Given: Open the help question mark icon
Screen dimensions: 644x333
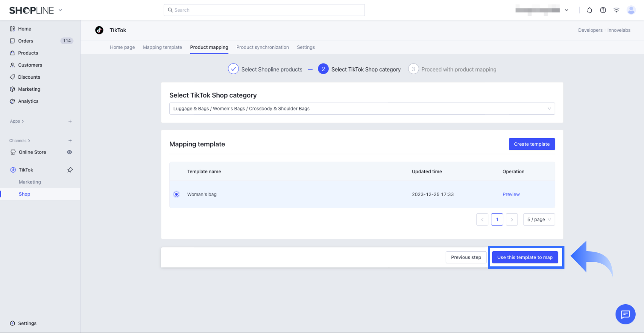Looking at the screenshot, I should pyautogui.click(x=603, y=10).
